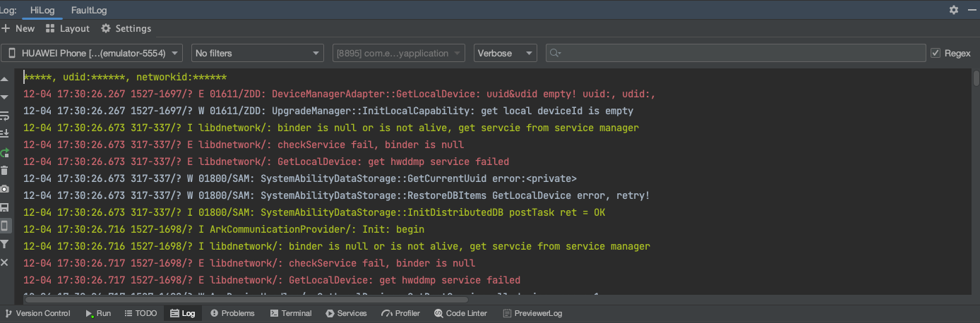Click the funnel filter icon in sidebar
Screen dimensions: 980x323
coord(5,244)
